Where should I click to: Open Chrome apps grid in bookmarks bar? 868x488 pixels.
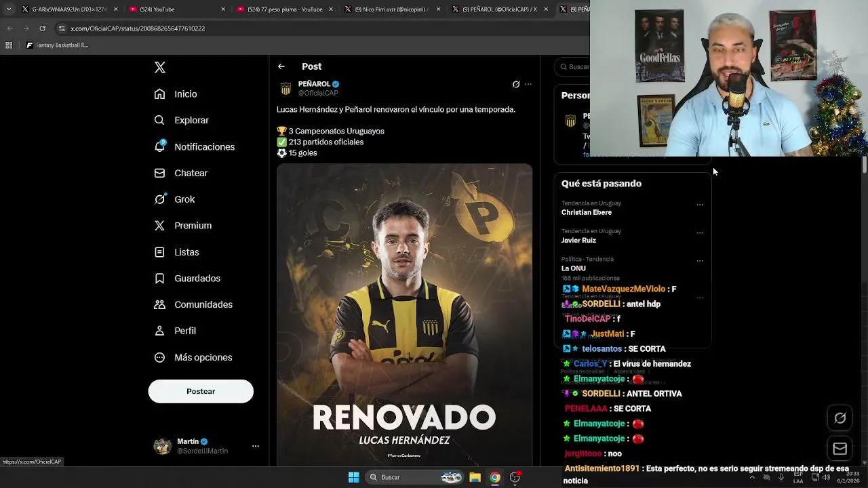(x=9, y=45)
